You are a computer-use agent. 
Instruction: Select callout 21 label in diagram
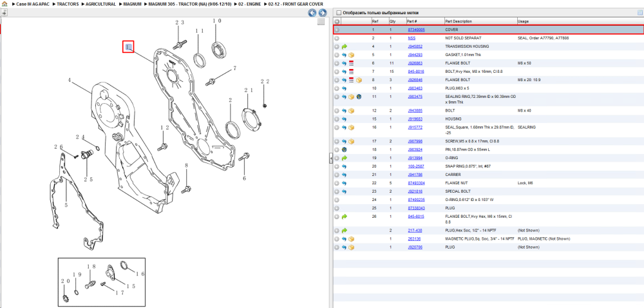click(x=249, y=90)
